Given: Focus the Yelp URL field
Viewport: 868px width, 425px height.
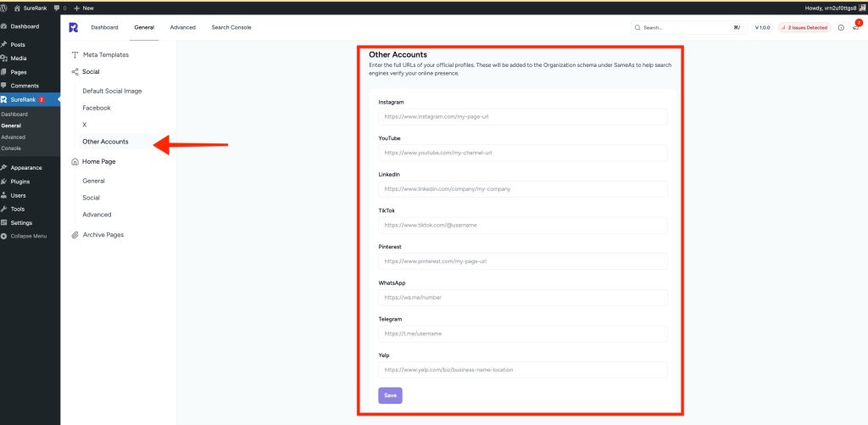Looking at the screenshot, I should pyautogui.click(x=522, y=370).
